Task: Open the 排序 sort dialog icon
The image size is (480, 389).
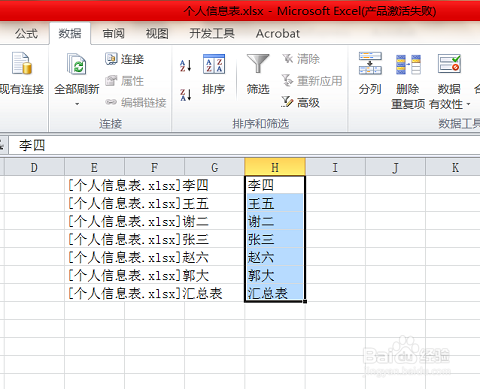Action: 214,64
